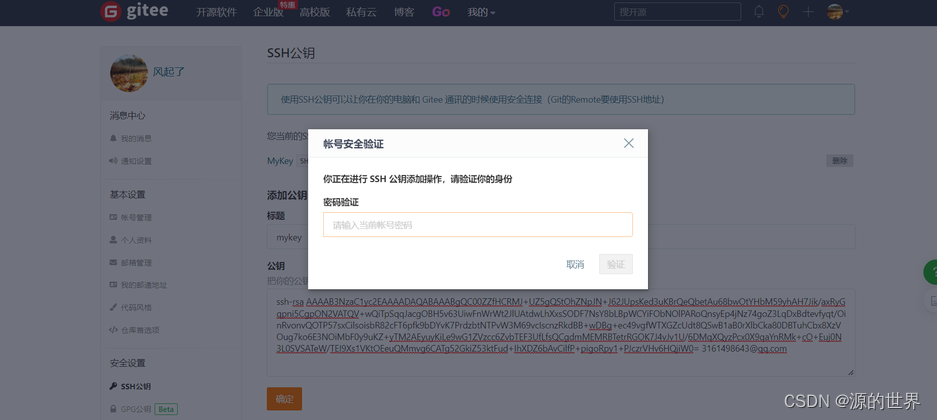Viewport: 937px width, 420px height.
Task: Click the code icon beside 仓库首选项
Action: coord(114,330)
